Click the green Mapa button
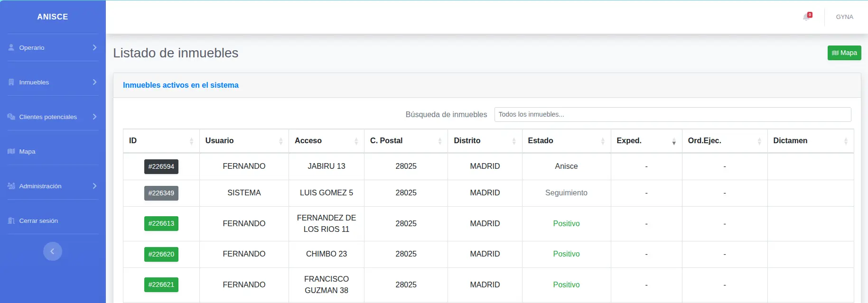This screenshot has width=868, height=303. pyautogui.click(x=844, y=53)
